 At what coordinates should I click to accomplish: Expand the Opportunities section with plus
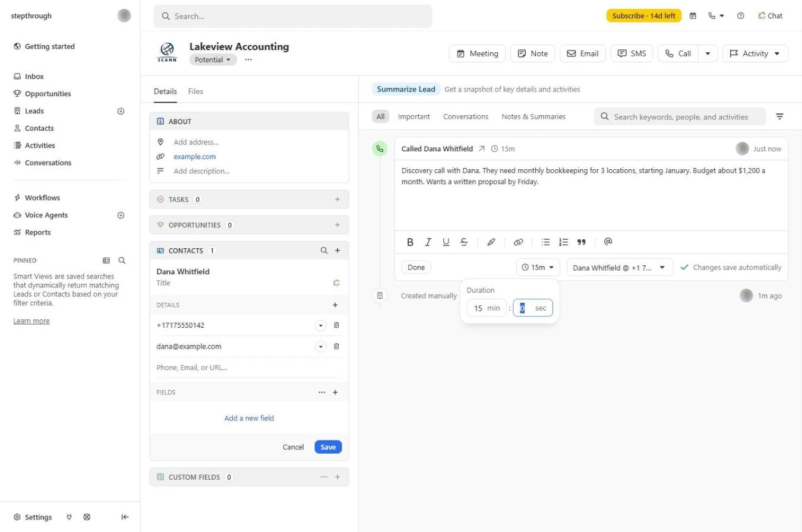(337, 225)
